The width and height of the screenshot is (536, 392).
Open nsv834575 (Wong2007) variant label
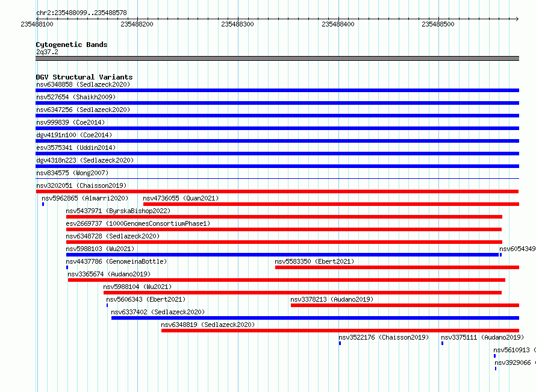coord(72,173)
